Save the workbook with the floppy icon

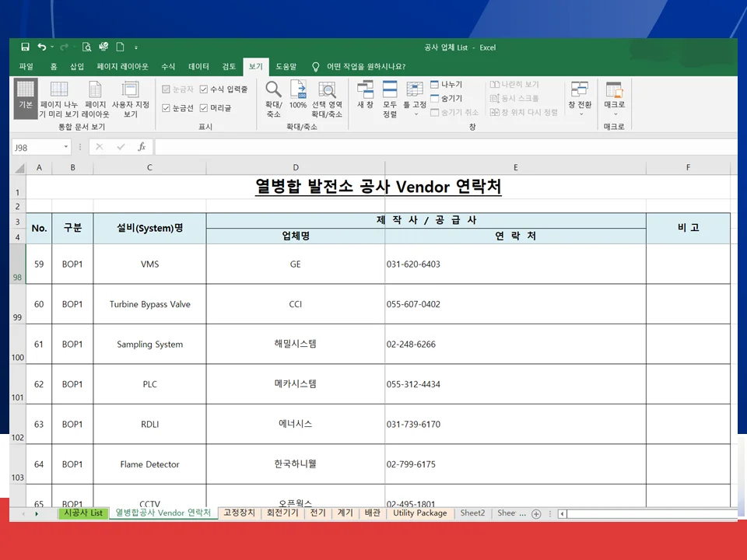pyautogui.click(x=25, y=47)
